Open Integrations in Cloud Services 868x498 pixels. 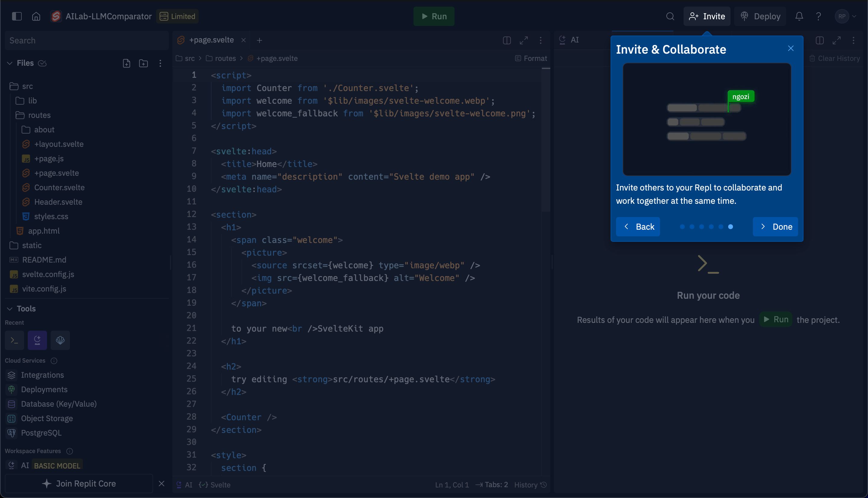42,375
